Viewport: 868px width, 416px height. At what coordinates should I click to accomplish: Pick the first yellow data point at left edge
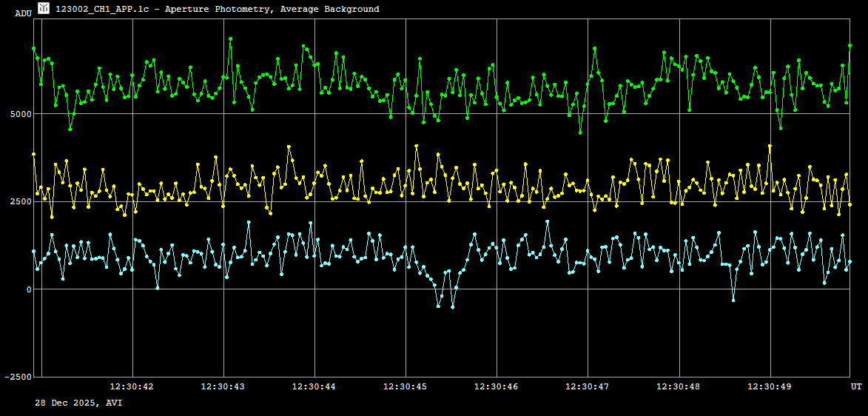(x=33, y=154)
